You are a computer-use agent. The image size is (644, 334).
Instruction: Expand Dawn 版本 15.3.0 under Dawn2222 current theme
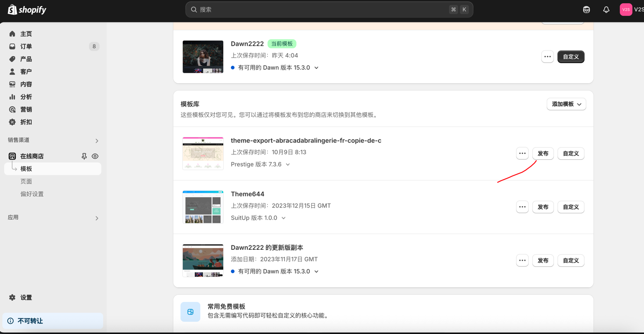point(316,68)
